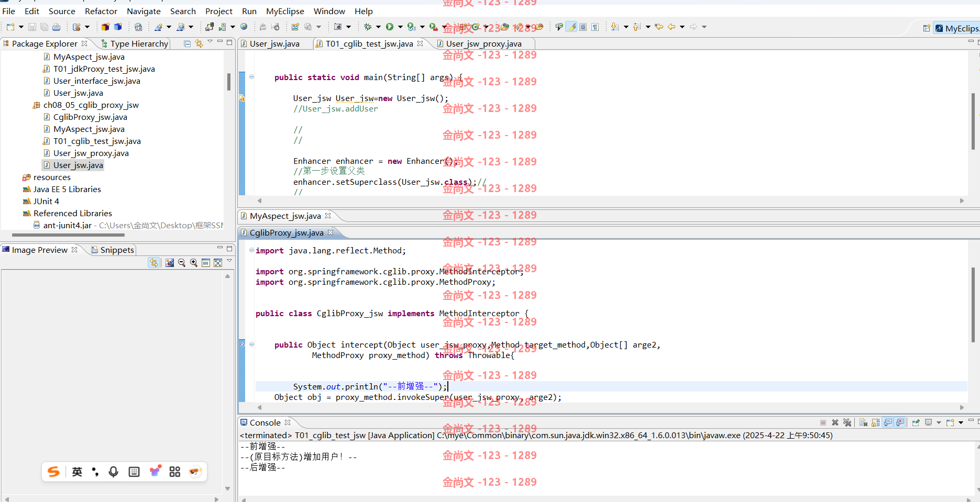
Task: Click the Sogou input method S icon
Action: tap(53, 472)
